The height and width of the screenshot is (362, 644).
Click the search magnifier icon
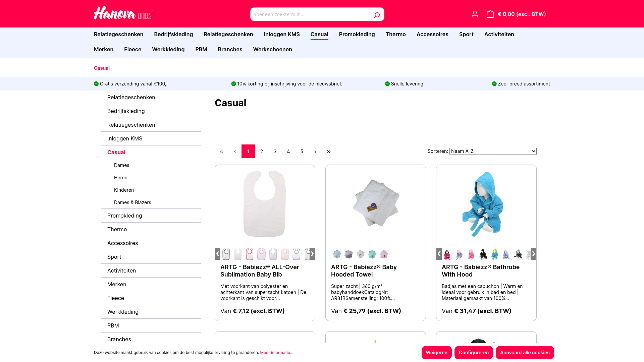coord(376,15)
